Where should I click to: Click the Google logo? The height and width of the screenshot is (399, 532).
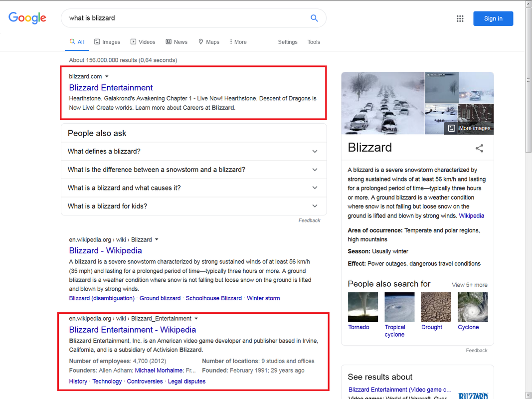coord(27,18)
